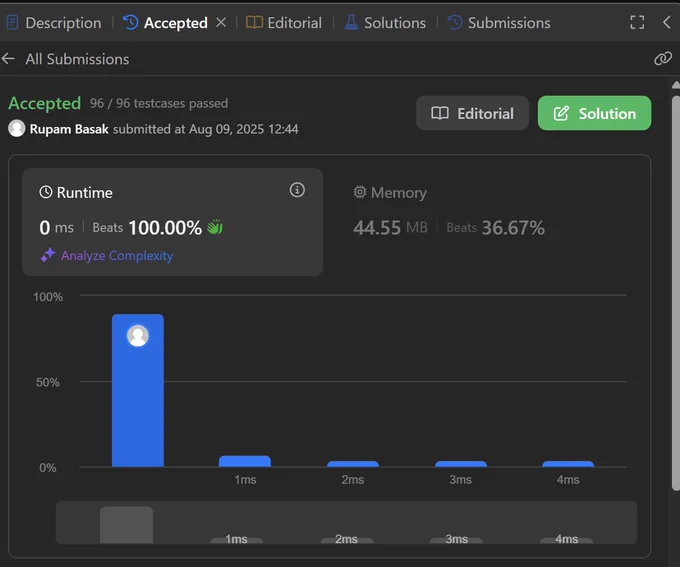
Task: Click the 3ms runtime distribution bar
Action: pyautogui.click(x=461, y=464)
